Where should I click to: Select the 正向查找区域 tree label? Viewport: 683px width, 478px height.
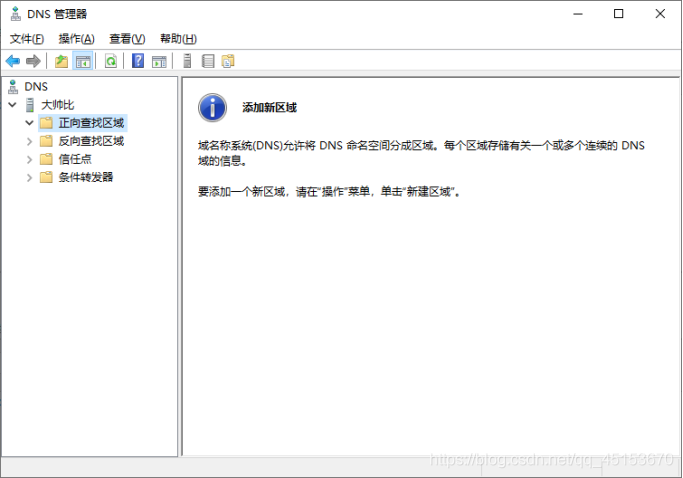91,123
